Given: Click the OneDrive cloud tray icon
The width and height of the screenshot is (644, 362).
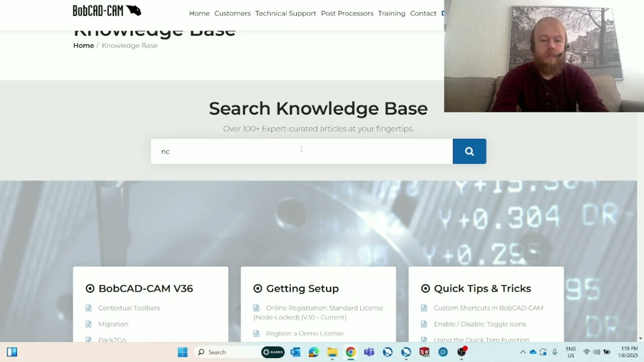Looking at the screenshot, I should click(x=533, y=352).
